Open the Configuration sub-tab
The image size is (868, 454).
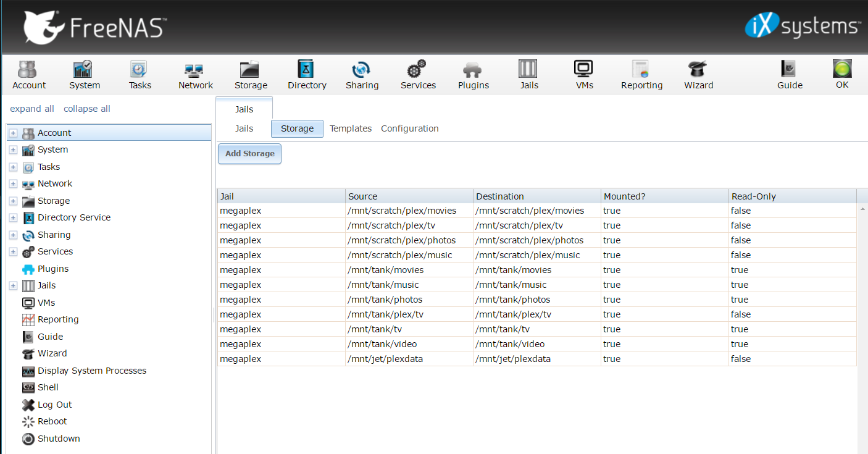coord(409,128)
